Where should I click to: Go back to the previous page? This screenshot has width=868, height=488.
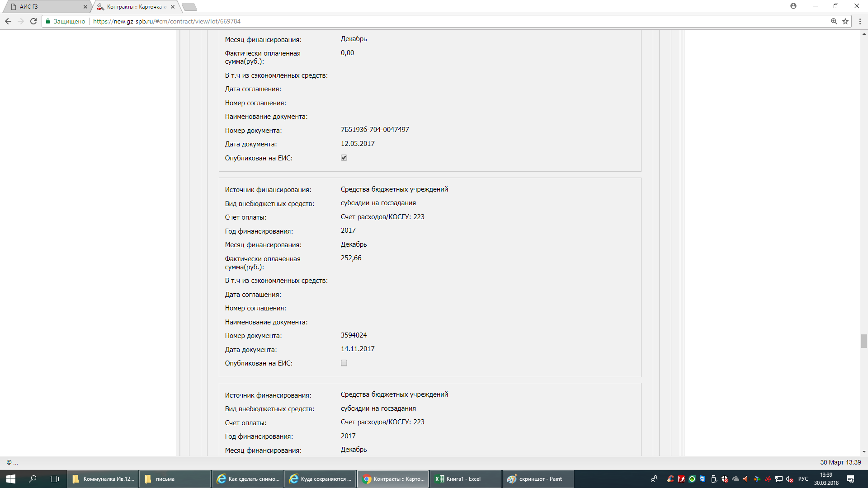[x=8, y=21]
